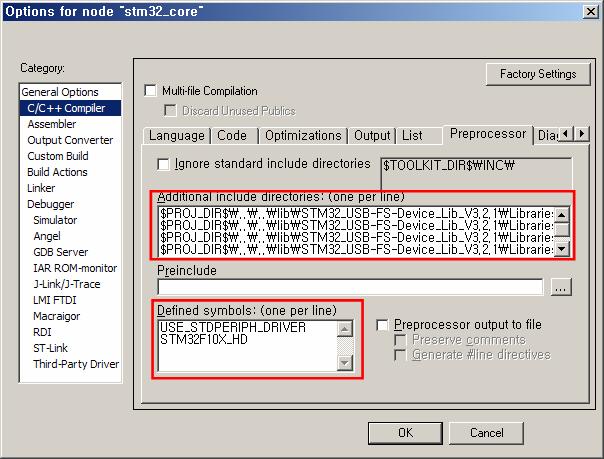
Task: Click inside the Preinclude text field
Action: click(350, 287)
